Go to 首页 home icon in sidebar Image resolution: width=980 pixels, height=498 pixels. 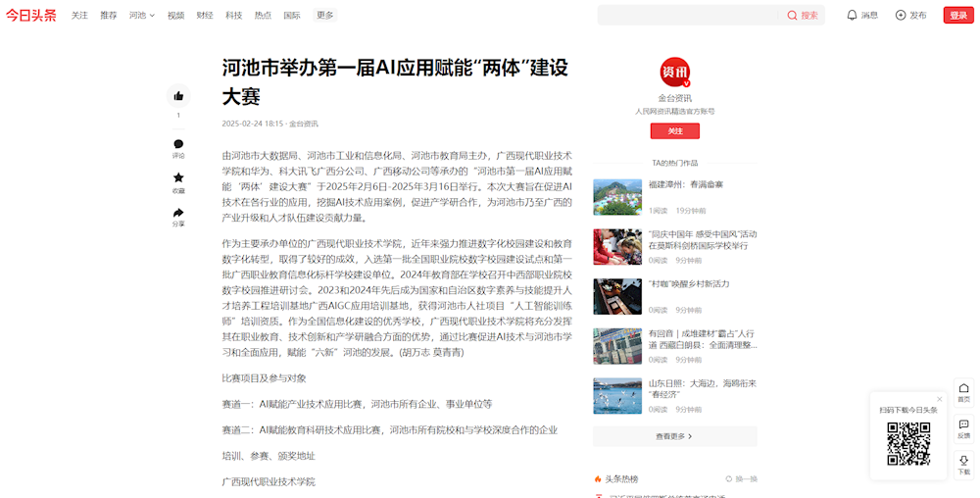963,388
